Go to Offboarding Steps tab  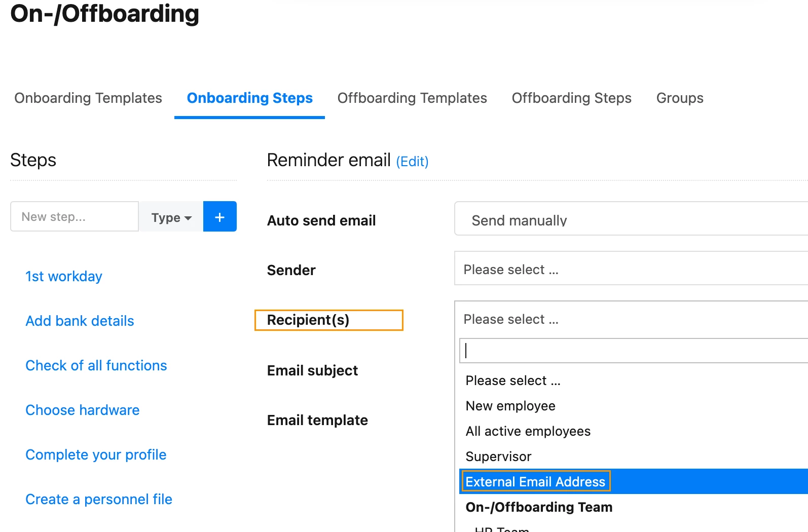[x=571, y=98]
